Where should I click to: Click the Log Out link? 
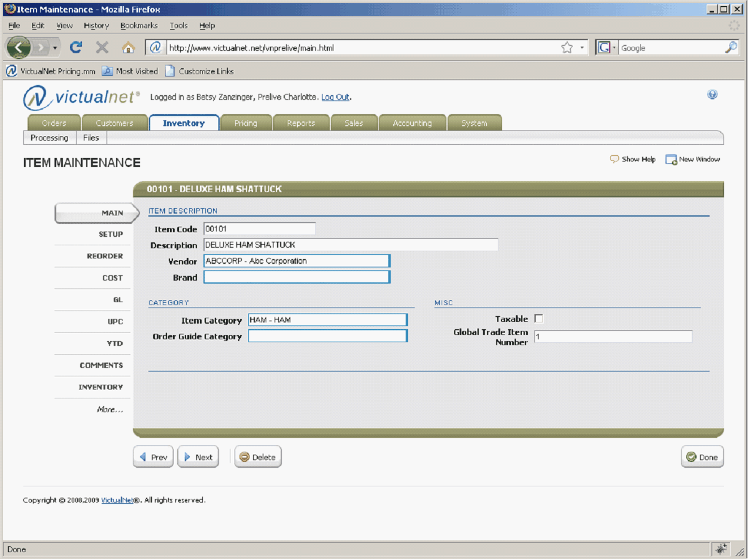(x=335, y=97)
